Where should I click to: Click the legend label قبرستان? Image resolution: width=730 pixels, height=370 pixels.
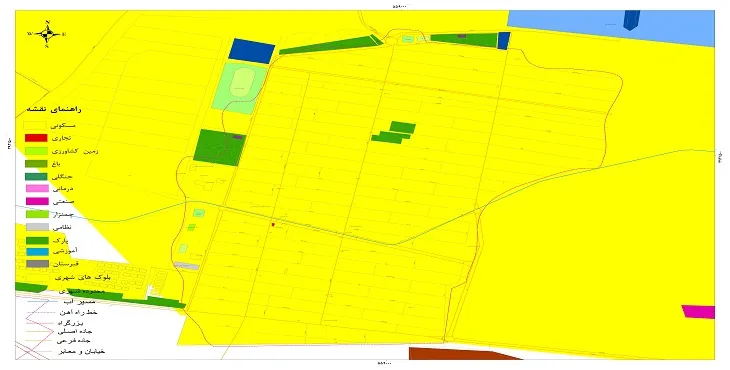click(66, 264)
